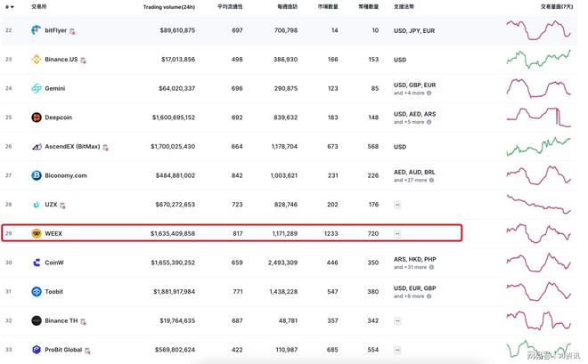Viewport: 588px width, 364px height.
Task: Open the badge icon beside AscendEX (BitMax)
Action: pyautogui.click(x=105, y=148)
